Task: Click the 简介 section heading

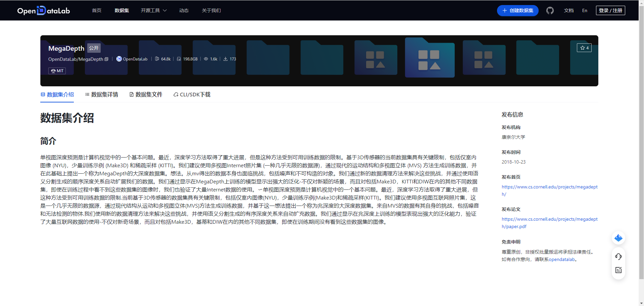Action: 48,141
